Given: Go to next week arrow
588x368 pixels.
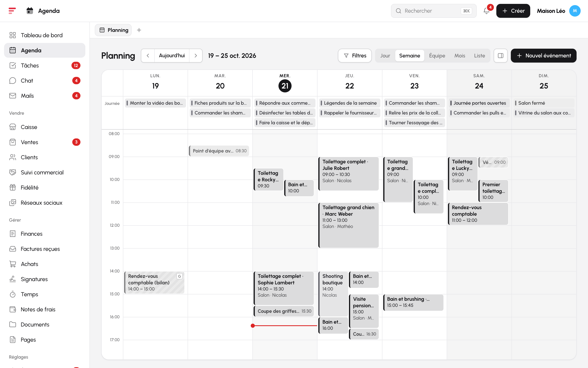Looking at the screenshot, I should (x=196, y=55).
